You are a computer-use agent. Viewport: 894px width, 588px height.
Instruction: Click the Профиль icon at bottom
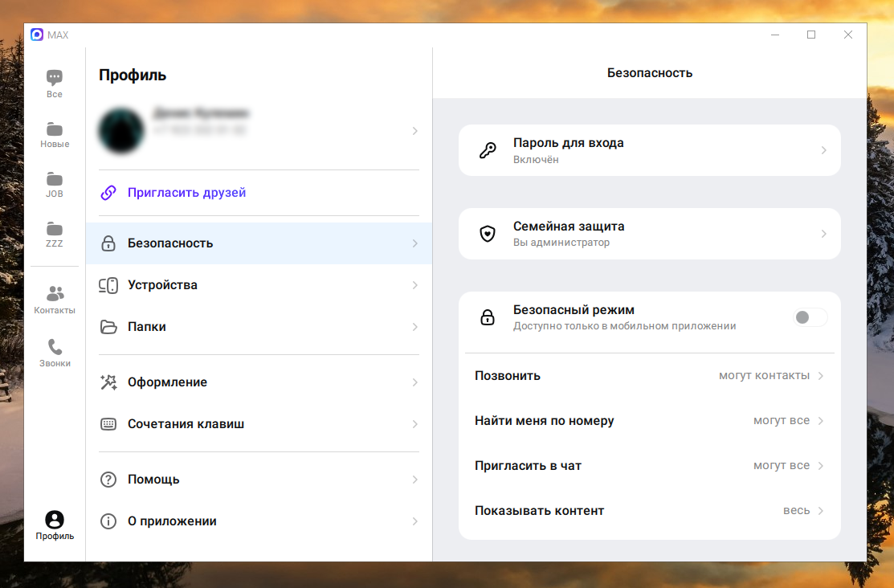(x=55, y=521)
